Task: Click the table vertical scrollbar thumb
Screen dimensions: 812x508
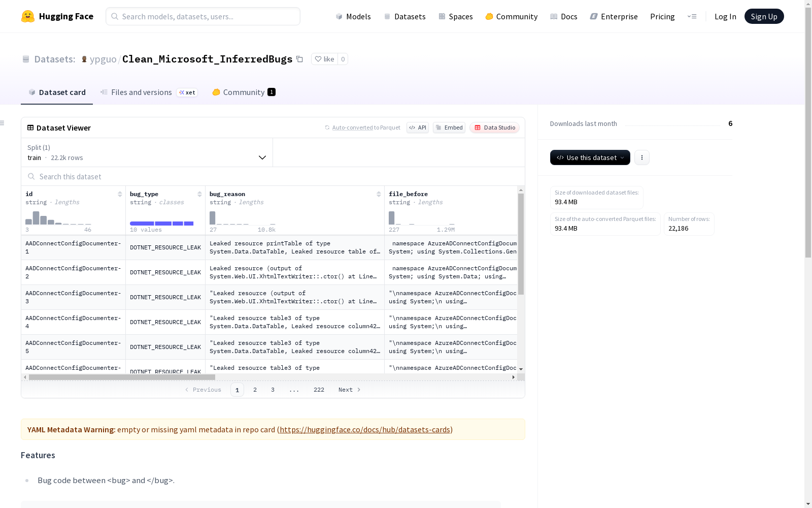Action: tap(521, 244)
